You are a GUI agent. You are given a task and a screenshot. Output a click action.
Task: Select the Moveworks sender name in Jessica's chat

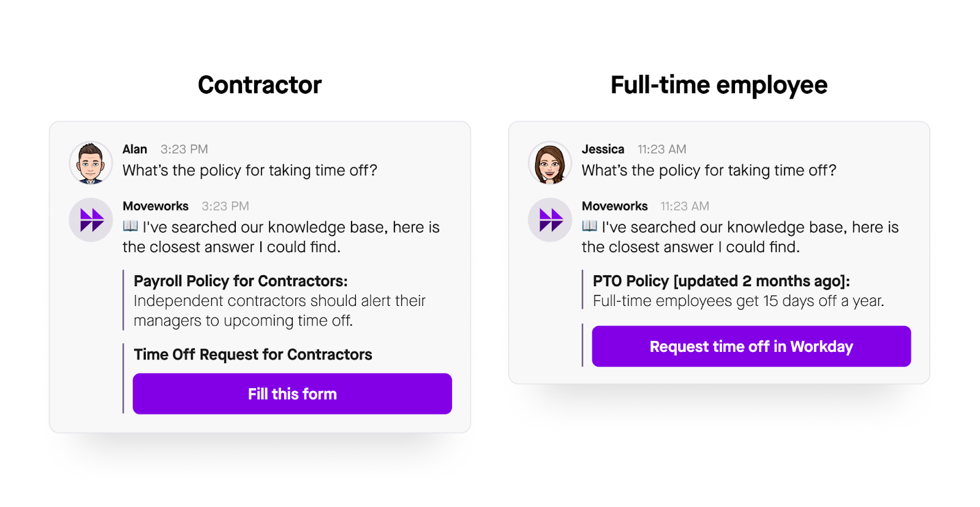614,206
